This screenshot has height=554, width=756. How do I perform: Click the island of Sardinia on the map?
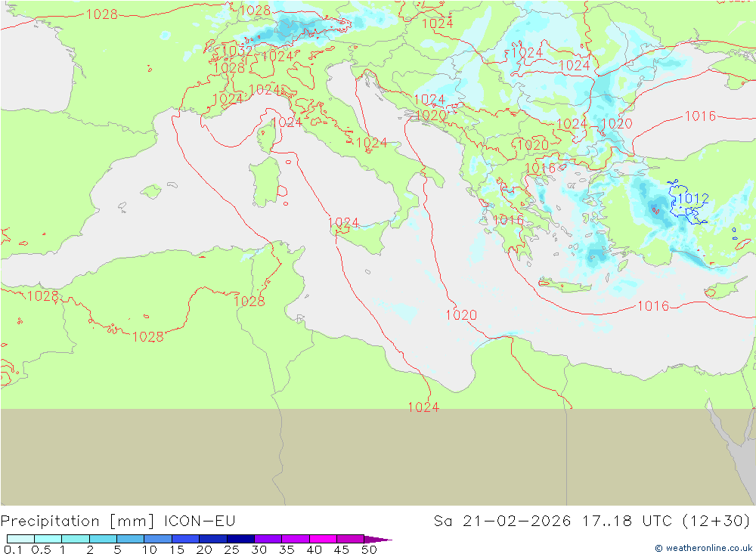pos(265,182)
